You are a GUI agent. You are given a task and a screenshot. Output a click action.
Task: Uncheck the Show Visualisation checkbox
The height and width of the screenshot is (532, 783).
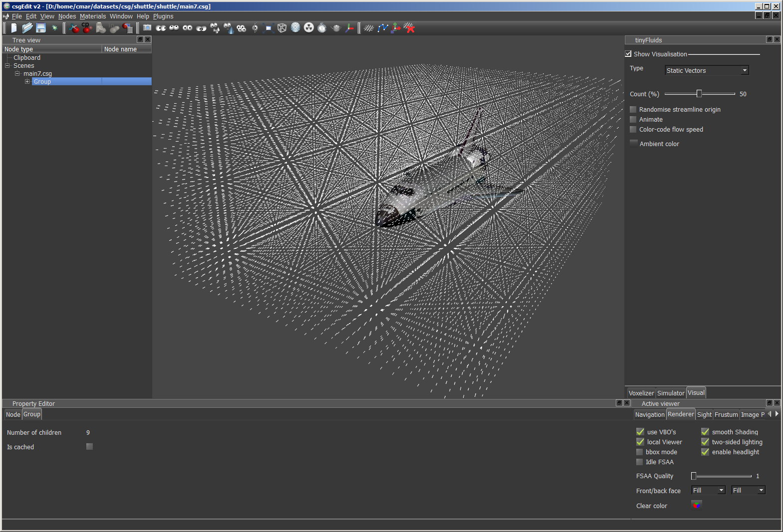tap(628, 54)
